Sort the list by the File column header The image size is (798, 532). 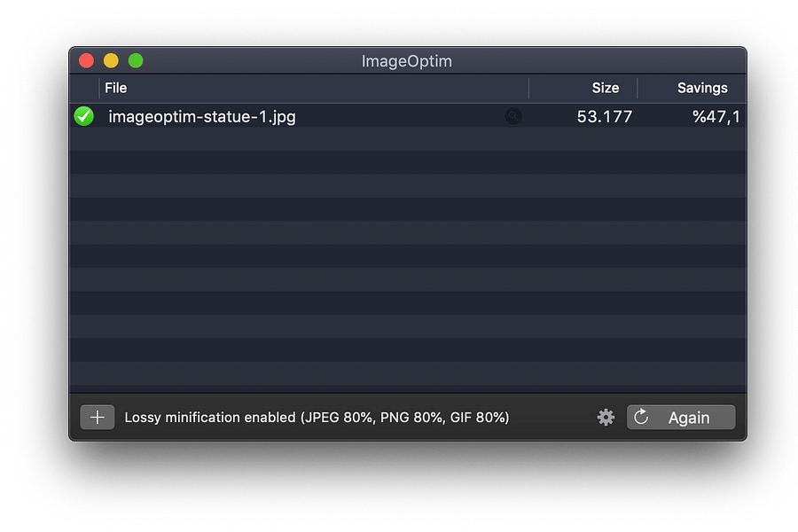tap(116, 88)
